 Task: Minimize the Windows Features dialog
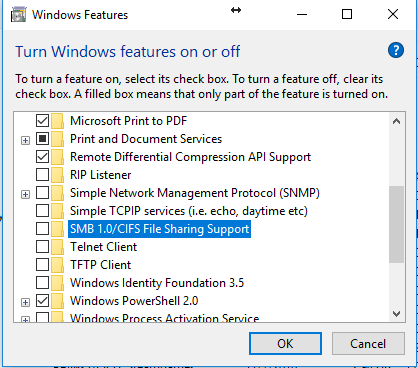tap(302, 14)
